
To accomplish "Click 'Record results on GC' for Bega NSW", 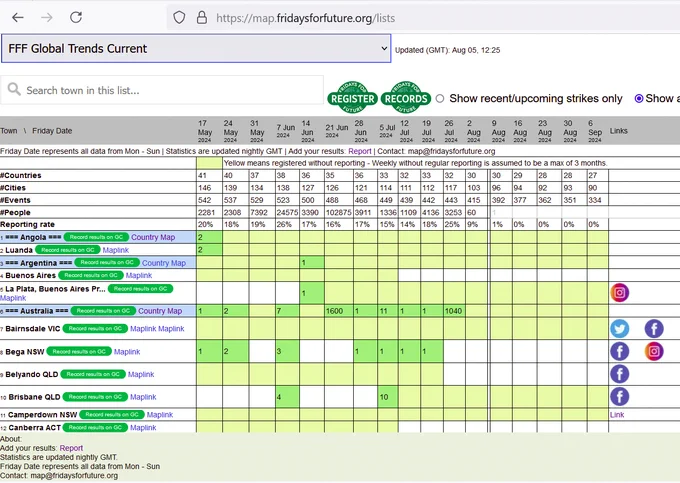I will coord(79,352).
